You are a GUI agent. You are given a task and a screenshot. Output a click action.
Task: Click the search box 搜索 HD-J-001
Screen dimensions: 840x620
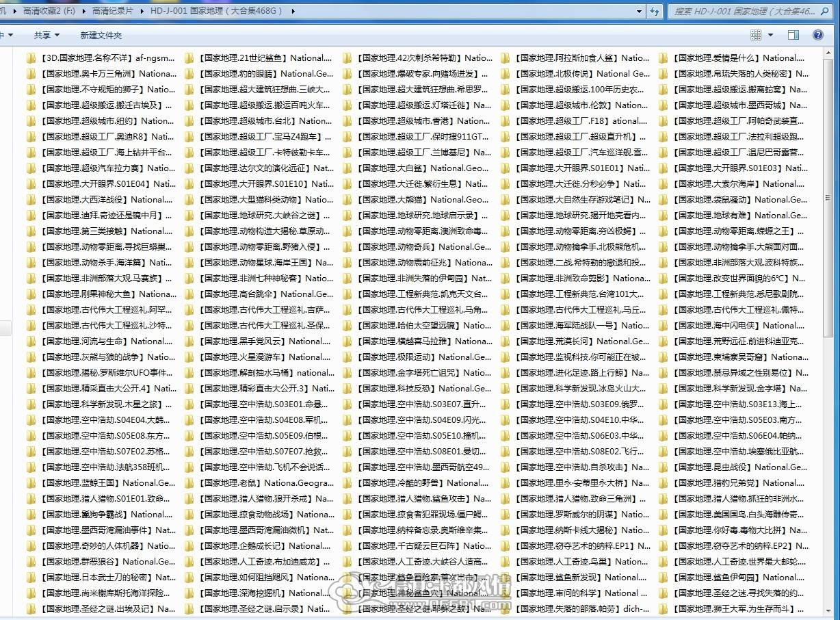(749, 11)
